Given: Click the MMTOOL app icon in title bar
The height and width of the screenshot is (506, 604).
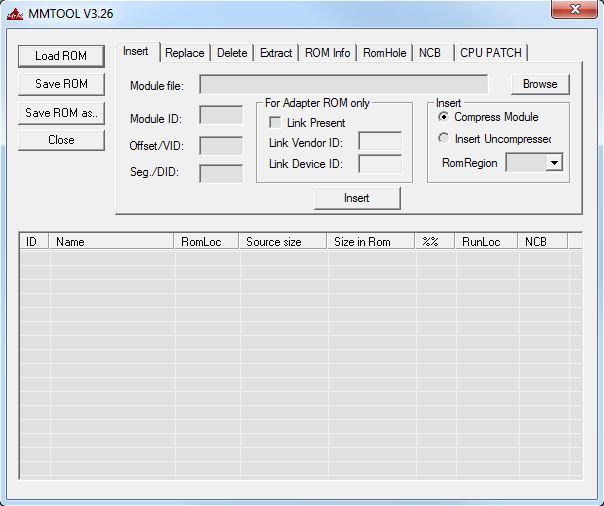Looking at the screenshot, I should [x=15, y=14].
